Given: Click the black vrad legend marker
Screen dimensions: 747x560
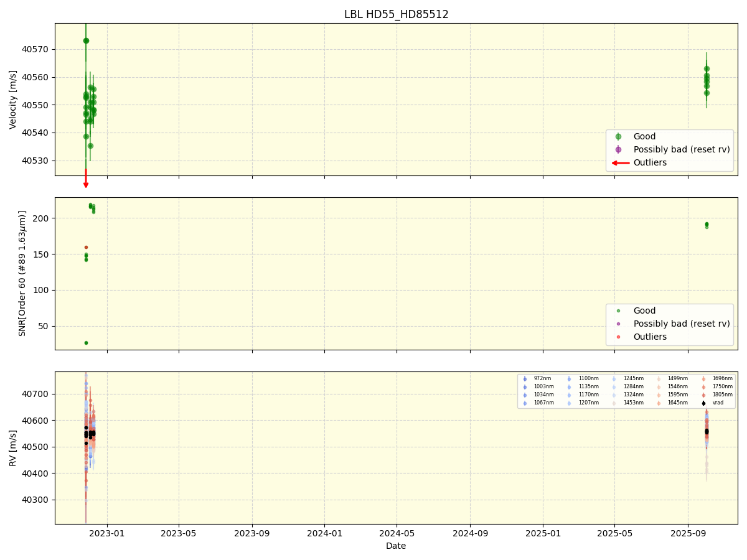Looking at the screenshot, I should coord(703,403).
